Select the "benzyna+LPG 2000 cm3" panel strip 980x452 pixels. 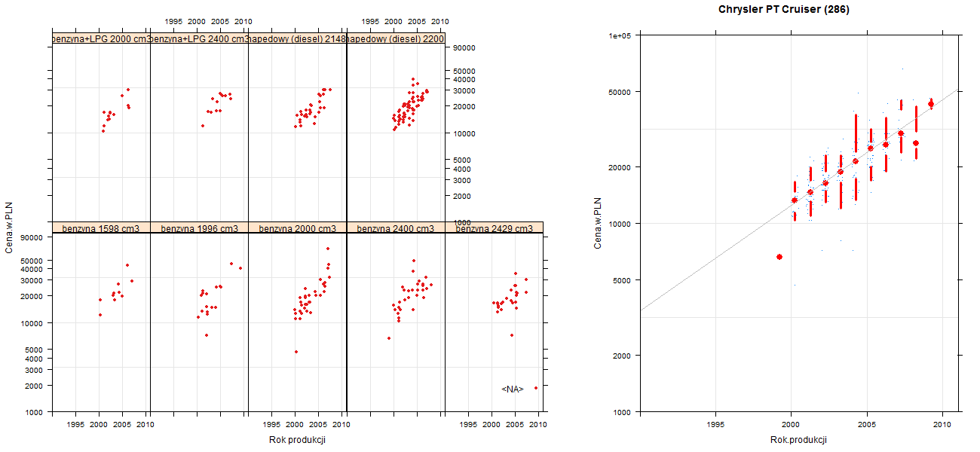click(101, 38)
